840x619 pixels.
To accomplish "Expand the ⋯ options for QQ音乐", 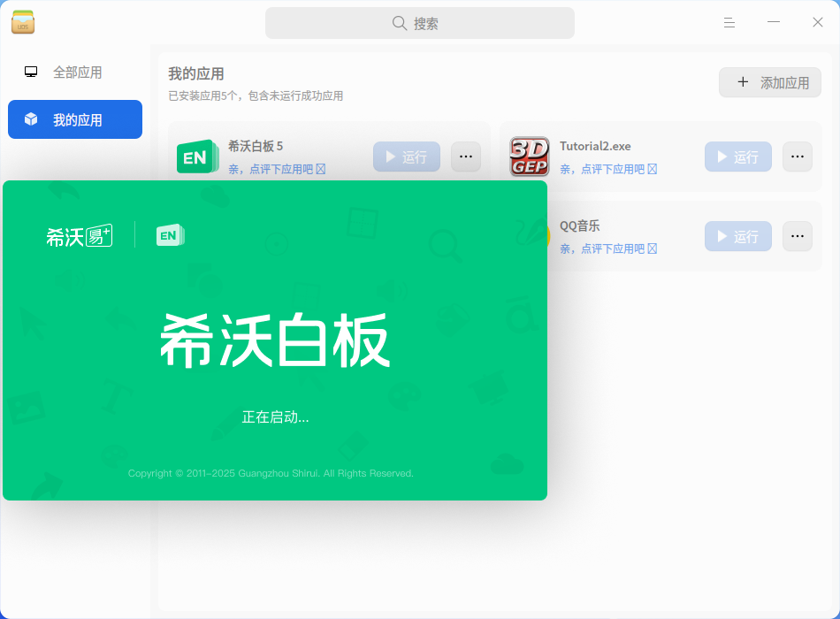I will 798,236.
